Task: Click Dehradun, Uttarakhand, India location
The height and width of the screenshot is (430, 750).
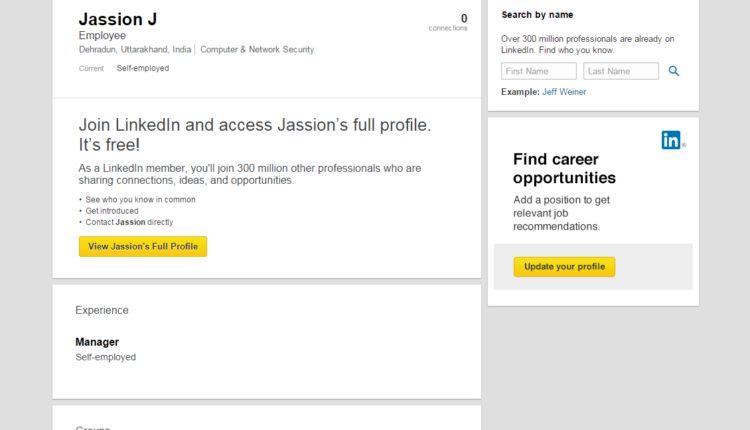Action: pos(135,49)
